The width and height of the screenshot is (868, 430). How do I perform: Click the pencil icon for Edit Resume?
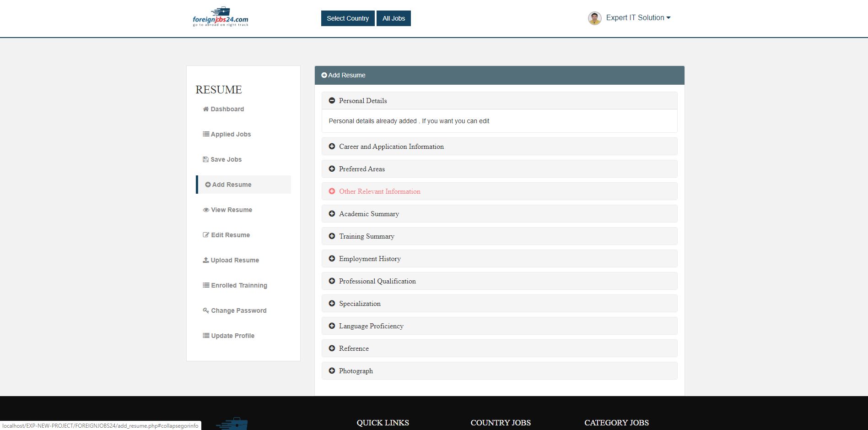[x=206, y=235]
